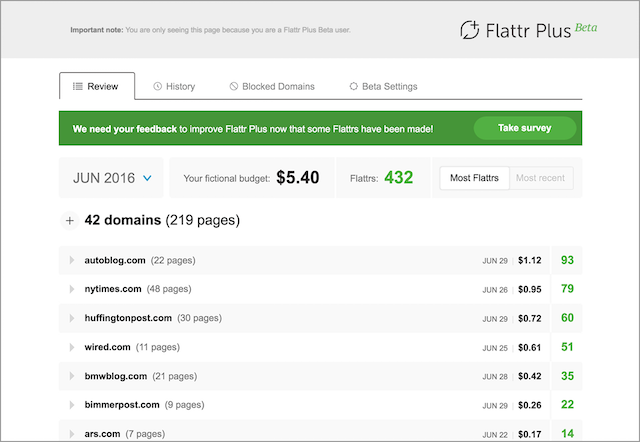The image size is (640, 442).
Task: Expand the wired.com row
Action: point(72,347)
